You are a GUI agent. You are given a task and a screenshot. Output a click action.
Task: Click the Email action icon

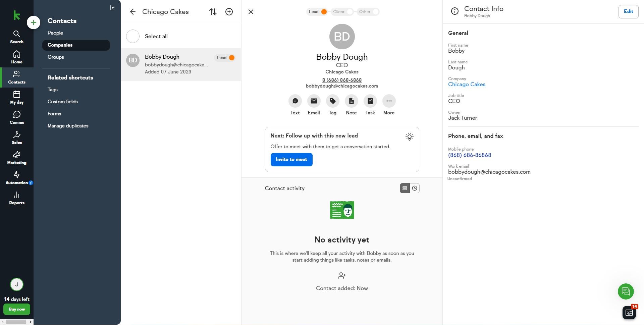[x=314, y=101]
